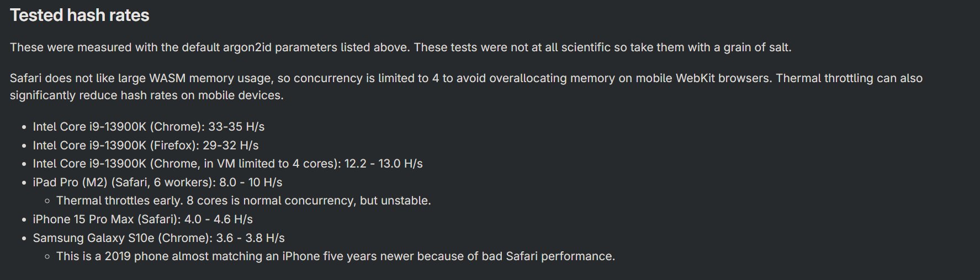Click the Intel Core i9-13900K (Chrome) list entry
This screenshot has width=980, height=280.
117,127
